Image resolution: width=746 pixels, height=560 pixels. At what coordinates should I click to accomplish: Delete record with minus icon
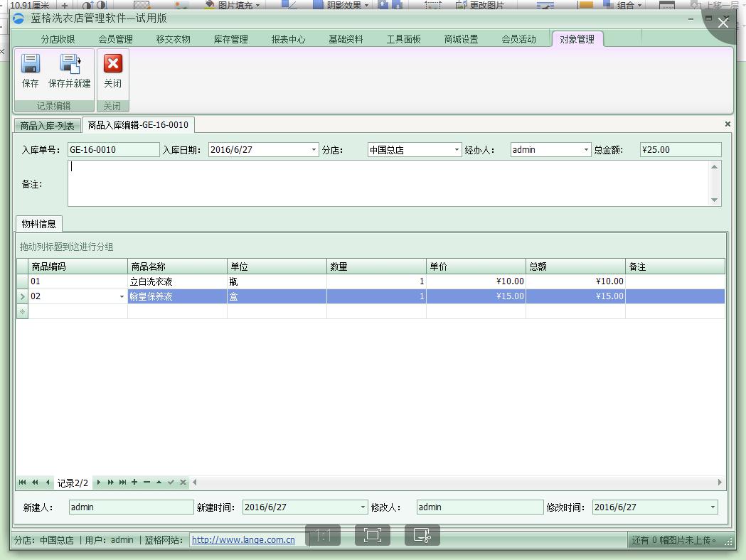147,482
